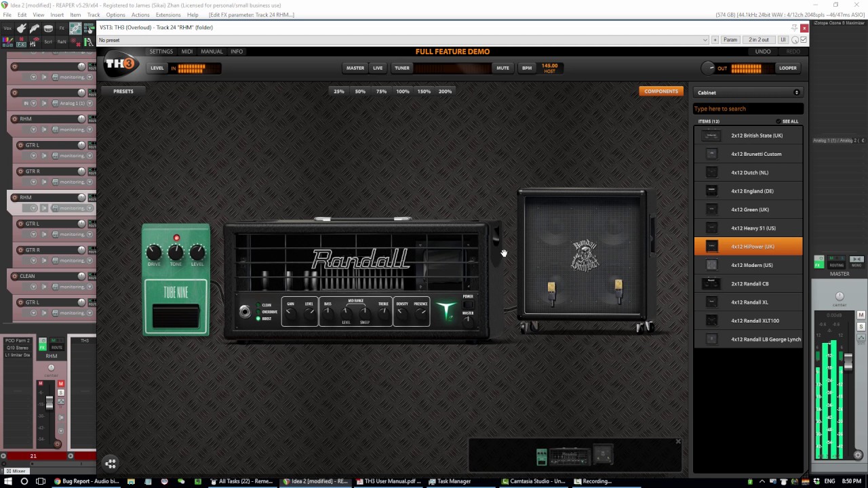Click the BPM button

tap(527, 68)
